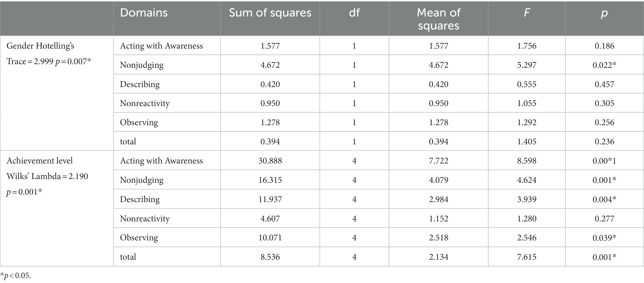Select mean of squares value 7.722
Screen dimensions: 644x283
438,161
